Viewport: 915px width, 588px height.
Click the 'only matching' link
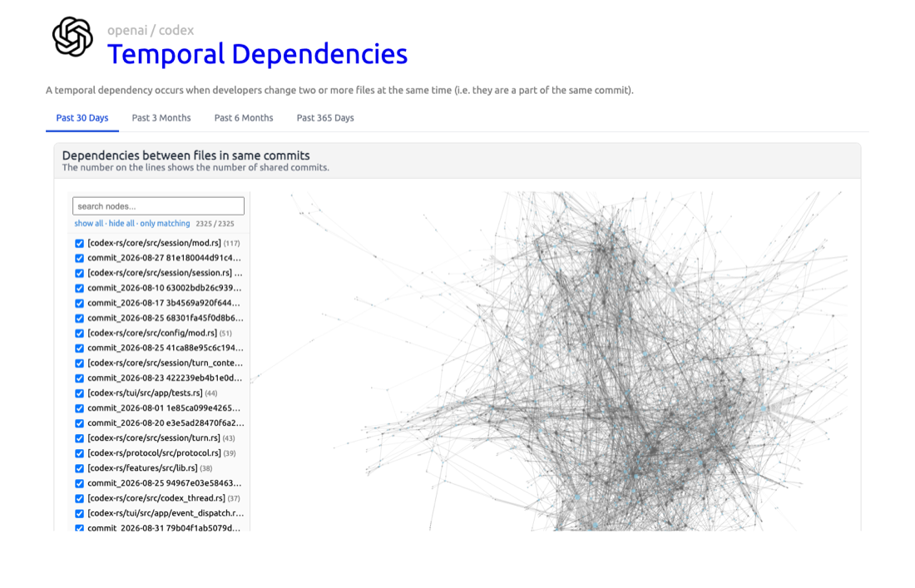click(165, 224)
